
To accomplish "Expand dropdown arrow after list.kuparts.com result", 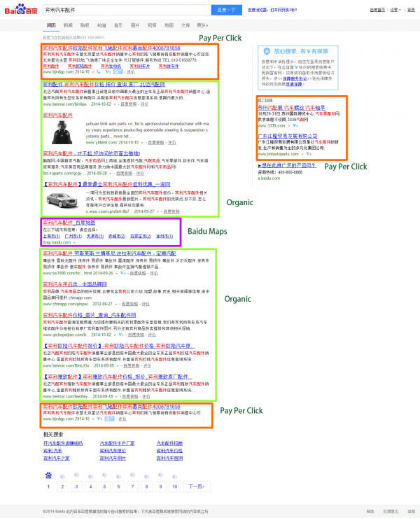I will (111, 174).
